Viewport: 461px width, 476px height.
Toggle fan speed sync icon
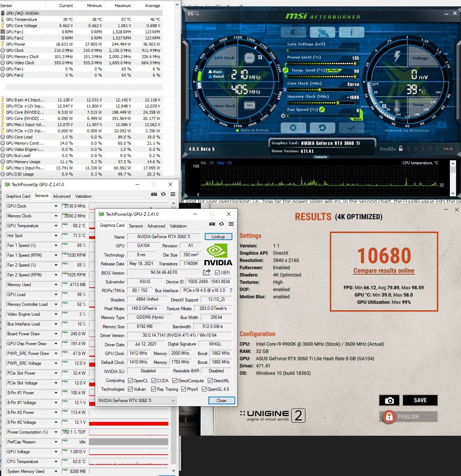click(x=322, y=109)
